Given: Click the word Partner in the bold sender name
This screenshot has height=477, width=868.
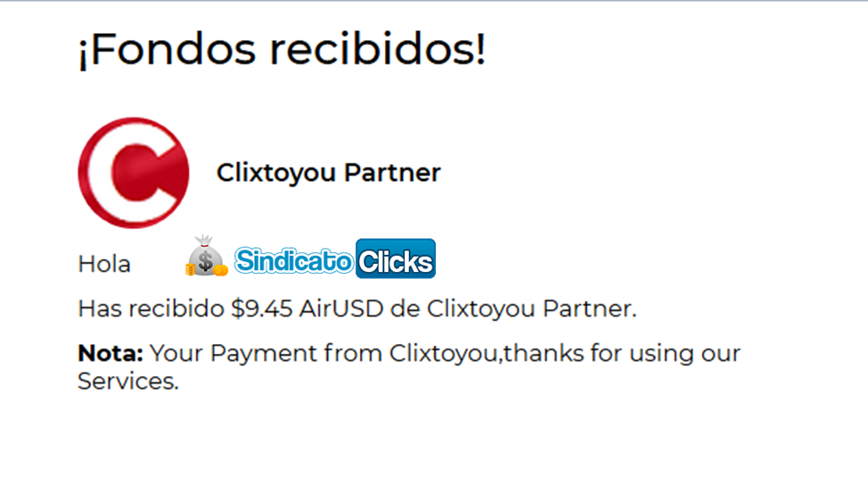Looking at the screenshot, I should [392, 172].
